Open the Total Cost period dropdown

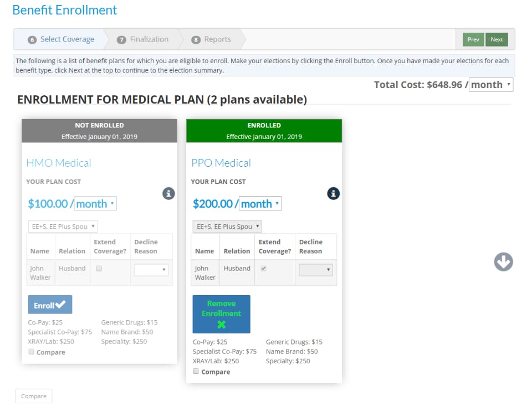(x=490, y=85)
